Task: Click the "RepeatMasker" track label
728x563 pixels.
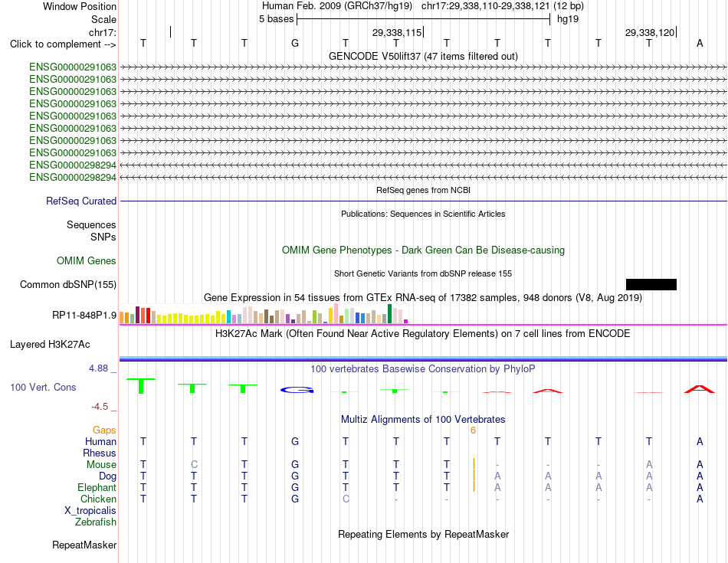Action: [84, 545]
